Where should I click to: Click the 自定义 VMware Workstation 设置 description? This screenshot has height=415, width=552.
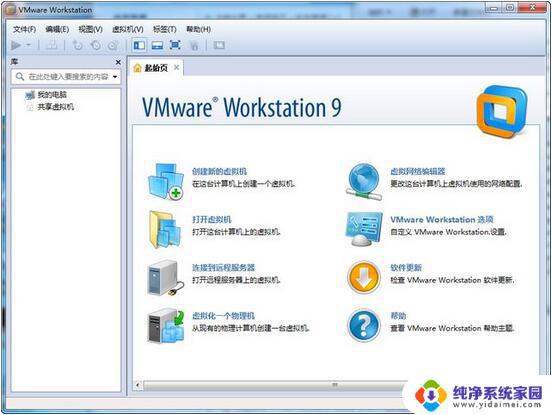[x=448, y=232]
